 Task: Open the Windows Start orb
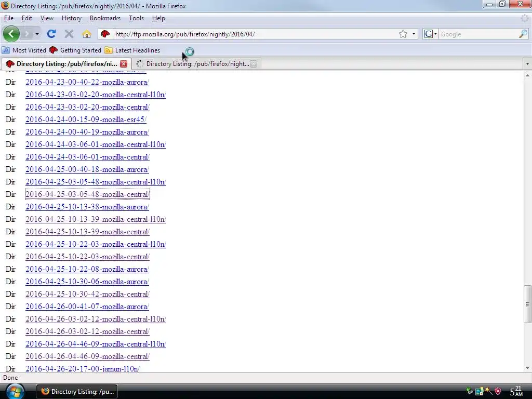[15, 392]
